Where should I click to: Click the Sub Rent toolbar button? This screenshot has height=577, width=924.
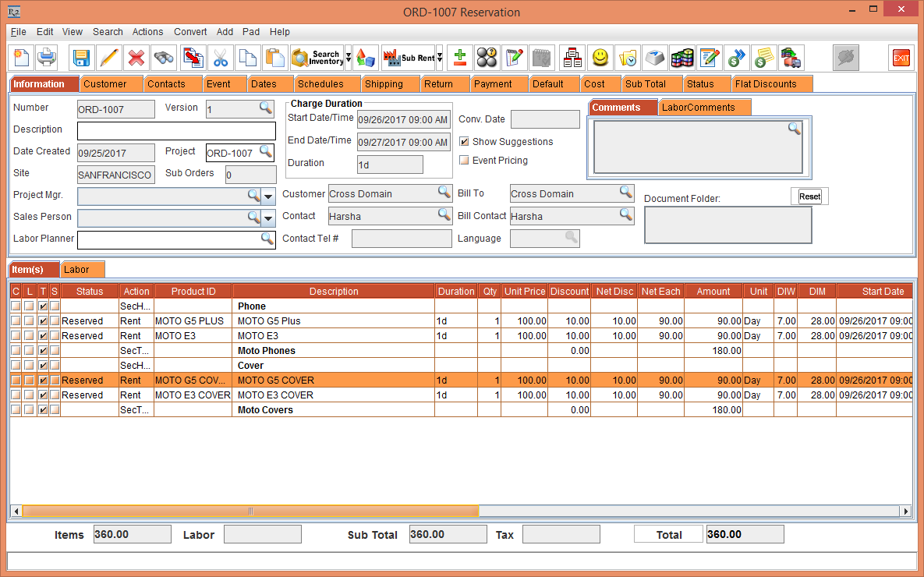coord(408,58)
